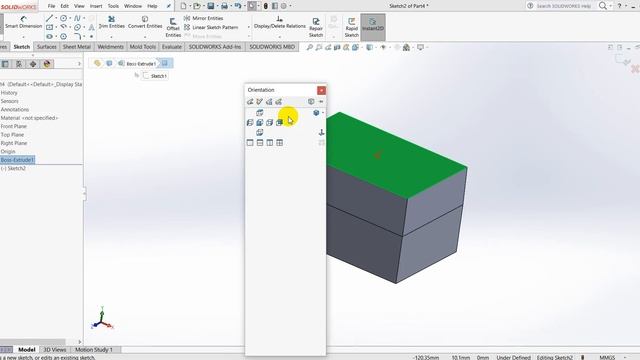Open Display/Delete Relations
The width and height of the screenshot is (640, 360).
pos(280,22)
